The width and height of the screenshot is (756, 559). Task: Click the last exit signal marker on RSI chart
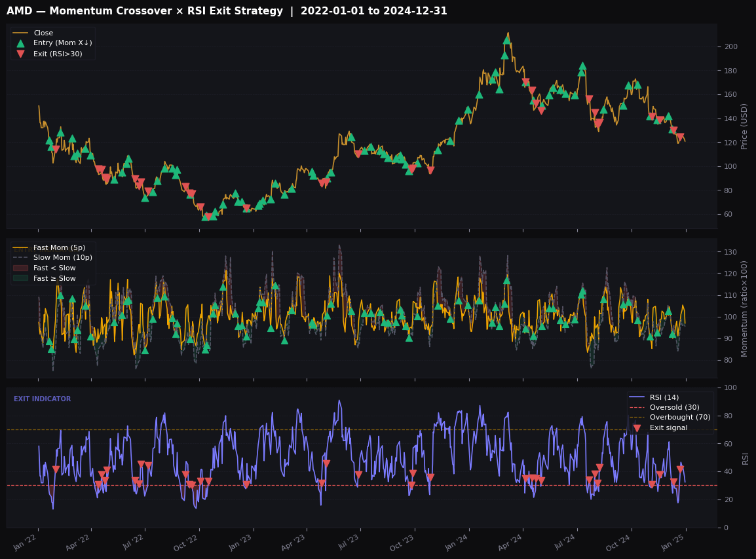coord(680,469)
